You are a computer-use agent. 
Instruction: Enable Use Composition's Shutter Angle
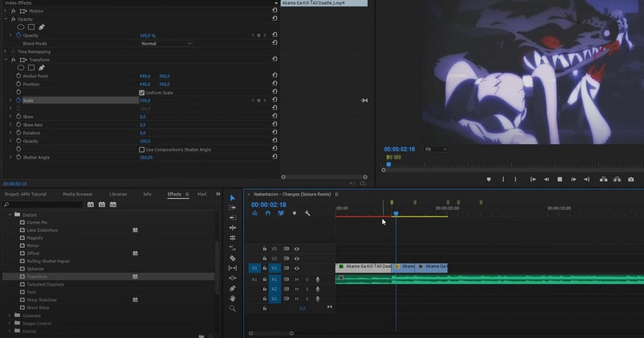coord(142,150)
